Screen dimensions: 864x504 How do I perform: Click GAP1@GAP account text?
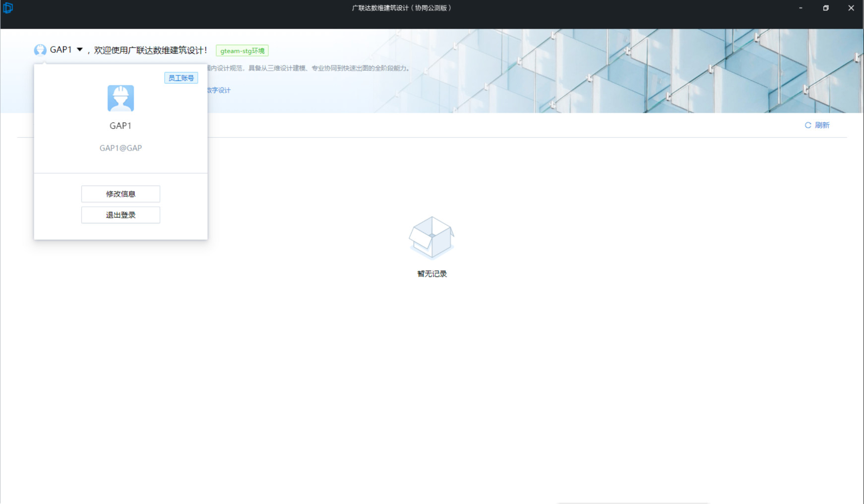tap(121, 148)
